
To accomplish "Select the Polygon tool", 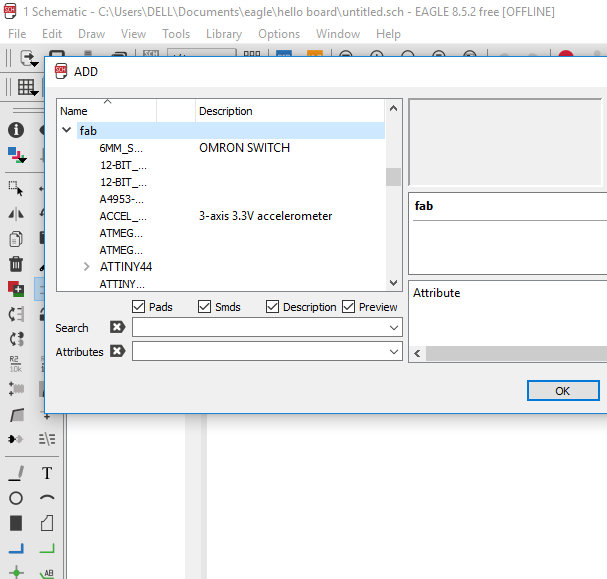I will [x=47, y=523].
